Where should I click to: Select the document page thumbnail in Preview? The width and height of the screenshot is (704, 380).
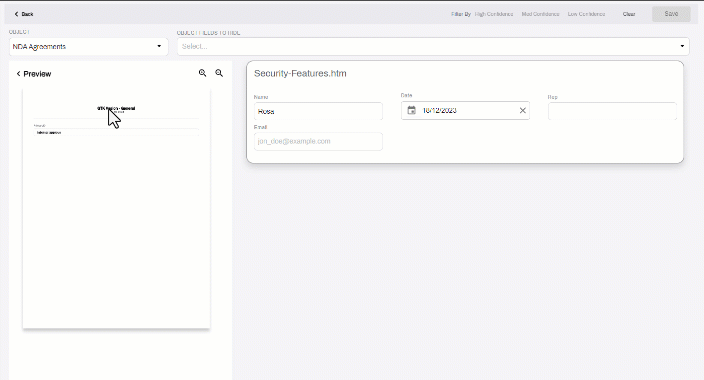click(x=116, y=208)
